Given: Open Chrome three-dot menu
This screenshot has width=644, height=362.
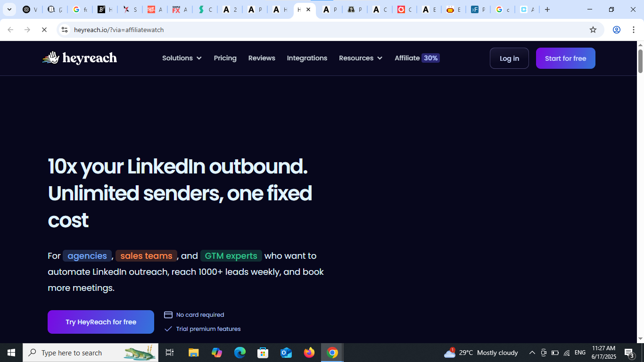Looking at the screenshot, I should tap(634, 30).
